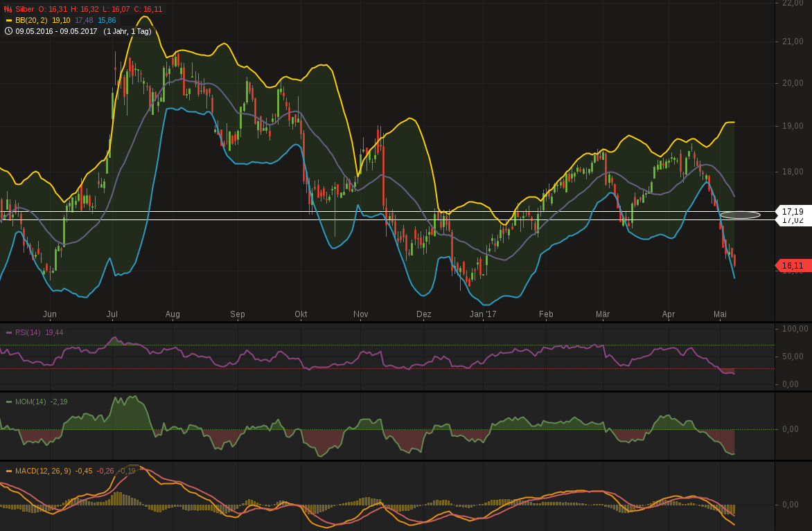Click the upper band value 19,10
This screenshot has height=531, width=812.
(x=61, y=20)
